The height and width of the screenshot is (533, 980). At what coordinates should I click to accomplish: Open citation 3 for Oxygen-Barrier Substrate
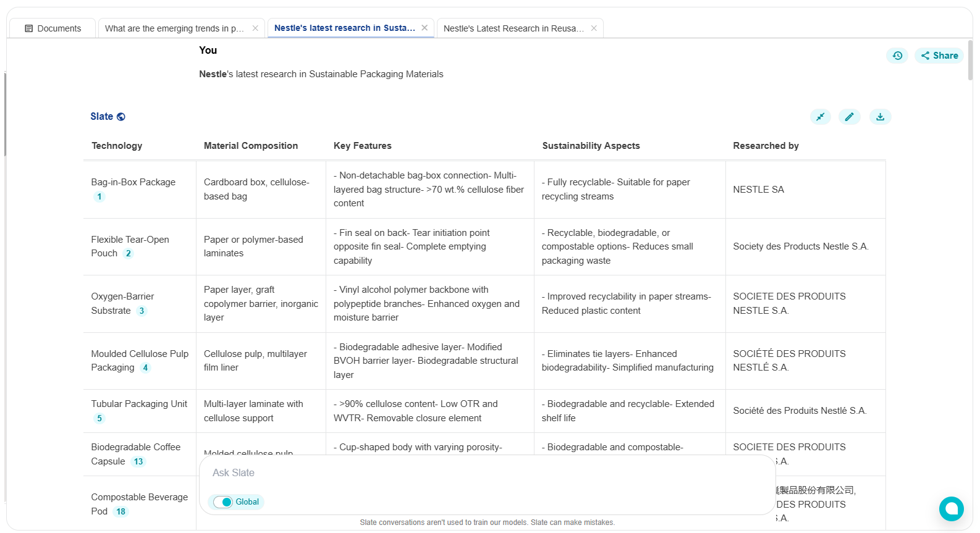coord(142,311)
